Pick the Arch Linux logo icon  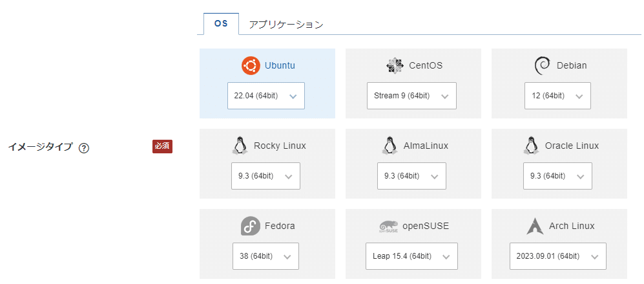pos(535,226)
